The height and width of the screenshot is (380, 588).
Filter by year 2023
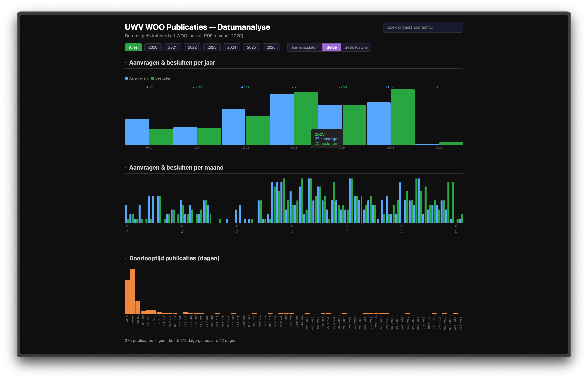212,47
